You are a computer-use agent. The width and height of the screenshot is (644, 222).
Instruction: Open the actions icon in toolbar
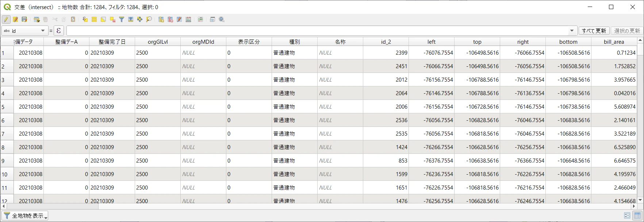click(222, 19)
